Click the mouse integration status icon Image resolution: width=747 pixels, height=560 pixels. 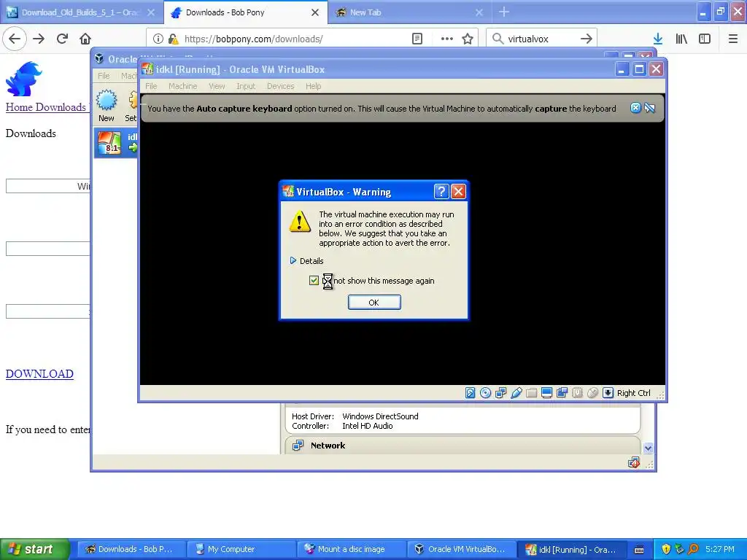point(592,393)
